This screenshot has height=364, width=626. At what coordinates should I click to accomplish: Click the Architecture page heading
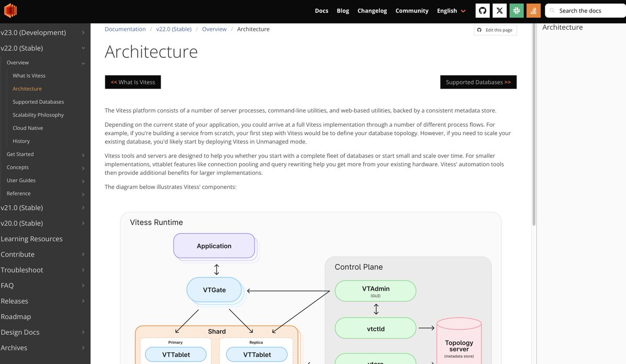151,52
